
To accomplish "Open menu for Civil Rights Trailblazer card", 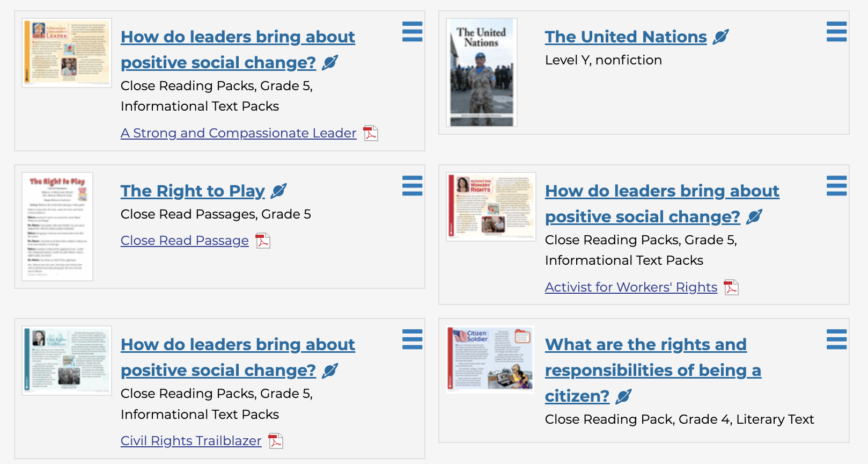I will pyautogui.click(x=412, y=339).
